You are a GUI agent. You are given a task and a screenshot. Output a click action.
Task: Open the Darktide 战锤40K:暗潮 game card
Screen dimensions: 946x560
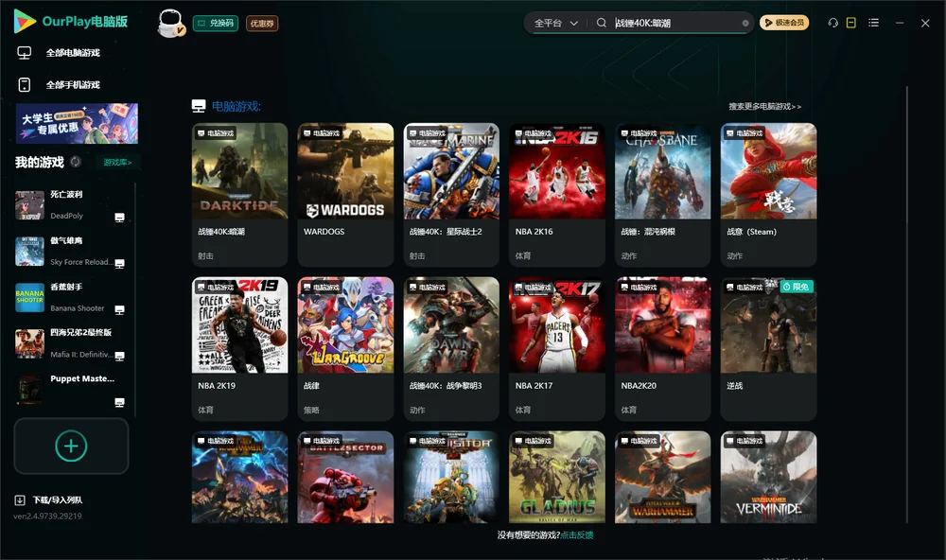click(x=239, y=194)
